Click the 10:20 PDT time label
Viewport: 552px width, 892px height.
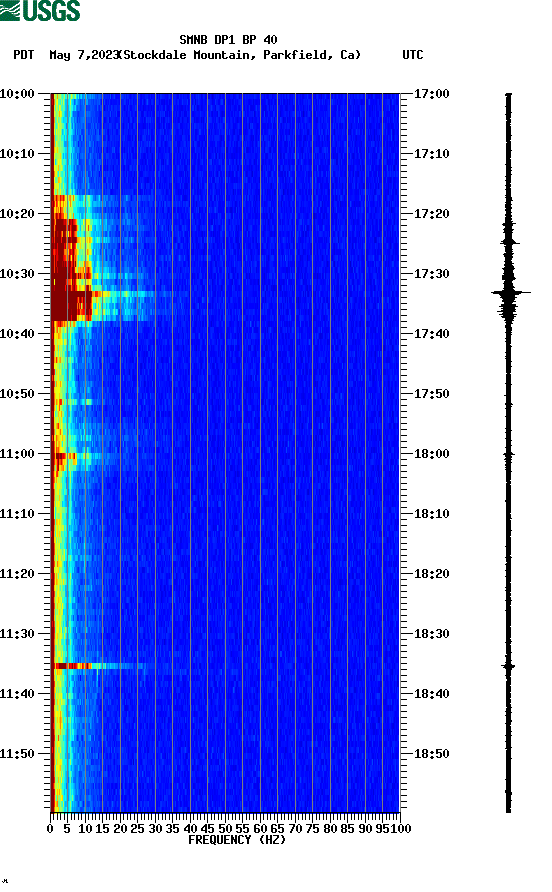tap(18, 214)
